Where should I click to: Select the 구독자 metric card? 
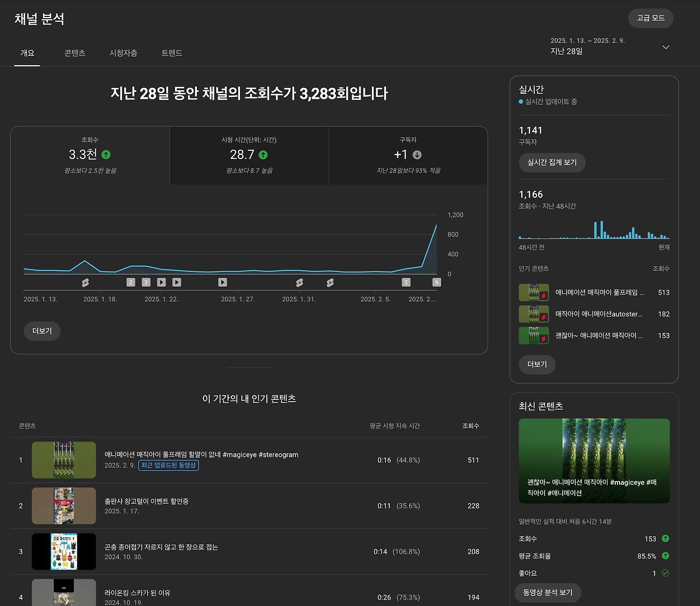point(408,155)
